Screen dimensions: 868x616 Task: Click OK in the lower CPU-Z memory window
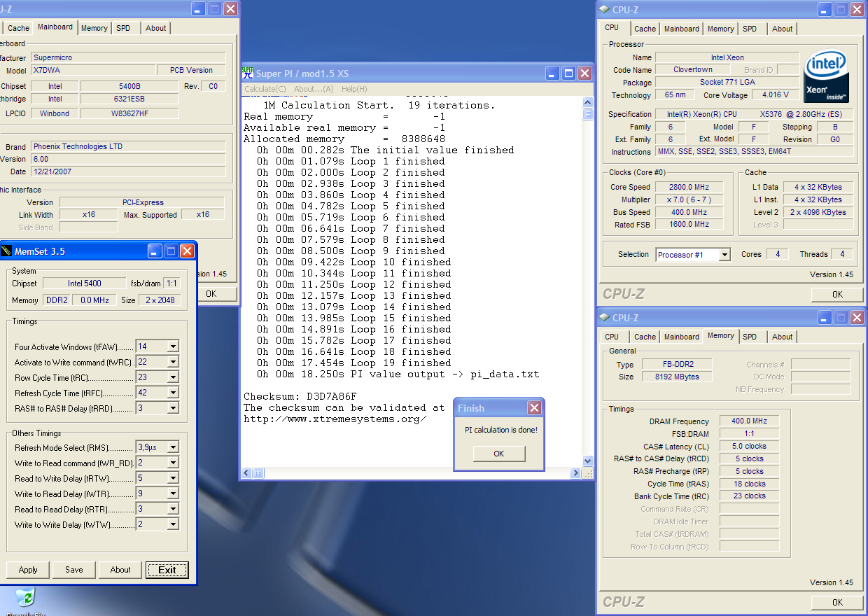[x=837, y=602]
